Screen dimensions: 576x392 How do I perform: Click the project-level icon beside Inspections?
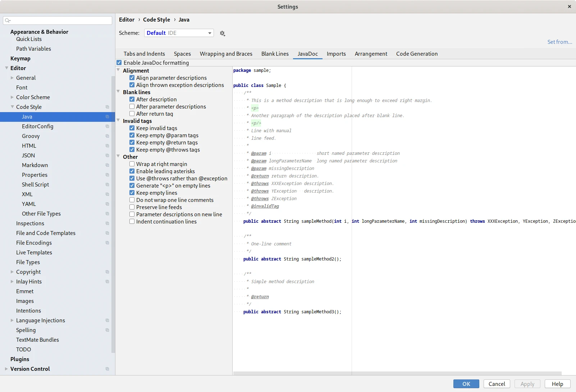[x=107, y=223]
